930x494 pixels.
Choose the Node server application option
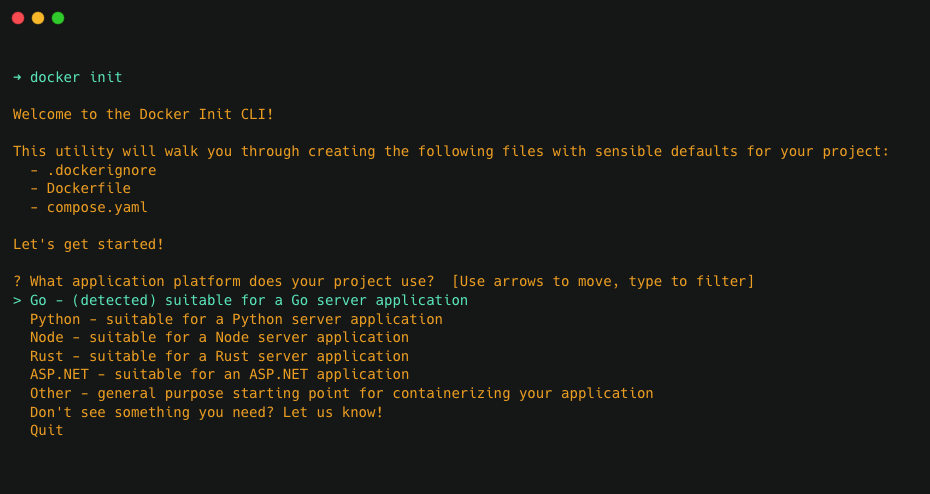pos(219,337)
